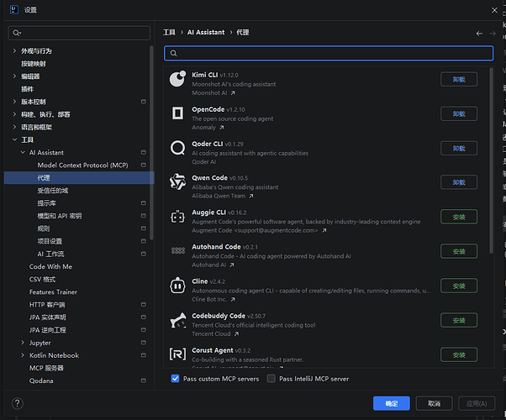The image size is (506, 420).
Task: Open the Code With Me settings
Action: coord(50,266)
